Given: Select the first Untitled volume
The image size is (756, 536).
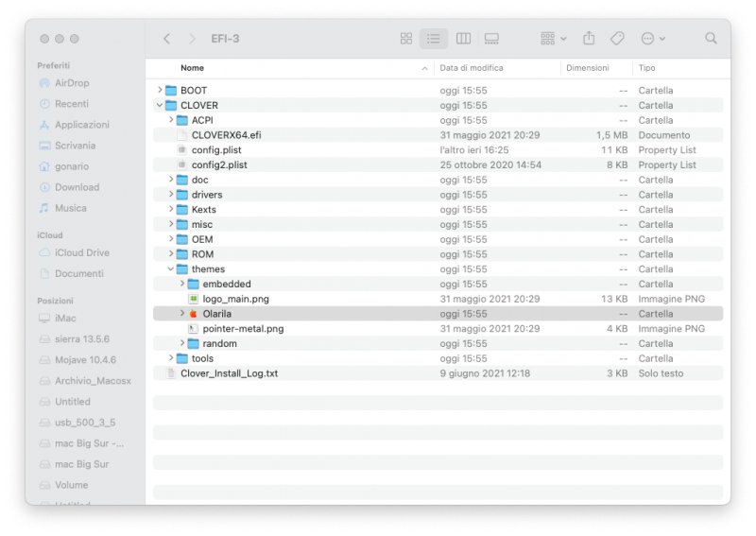Looking at the screenshot, I should (x=73, y=402).
